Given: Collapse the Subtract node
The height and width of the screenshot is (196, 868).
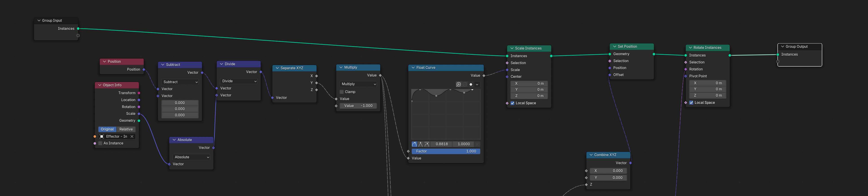Looking at the screenshot, I should tap(163, 65).
